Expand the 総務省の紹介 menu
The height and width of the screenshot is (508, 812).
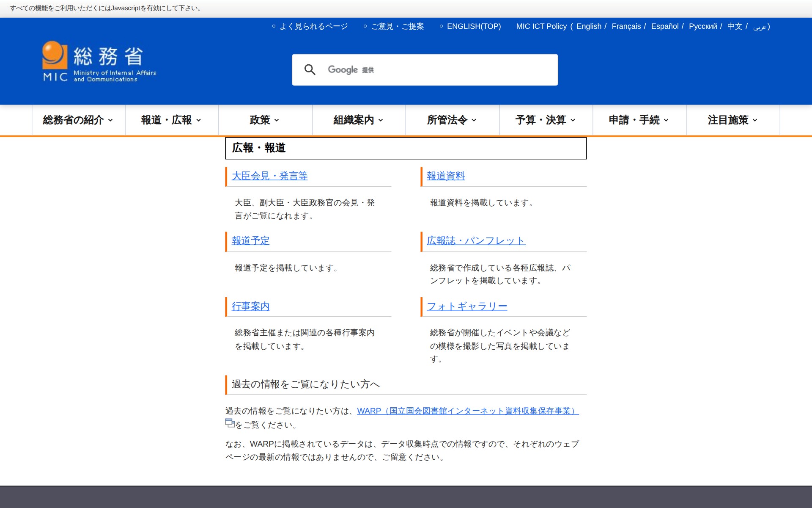point(78,120)
